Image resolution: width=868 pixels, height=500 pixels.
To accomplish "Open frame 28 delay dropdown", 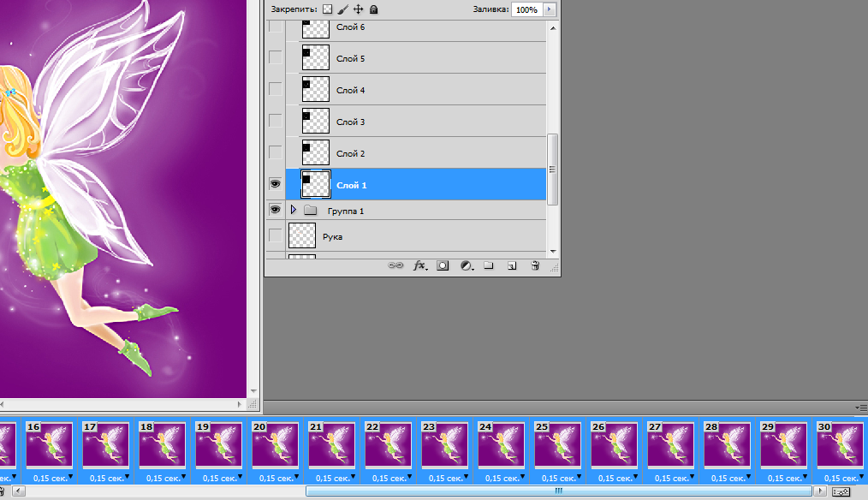I will (747, 477).
